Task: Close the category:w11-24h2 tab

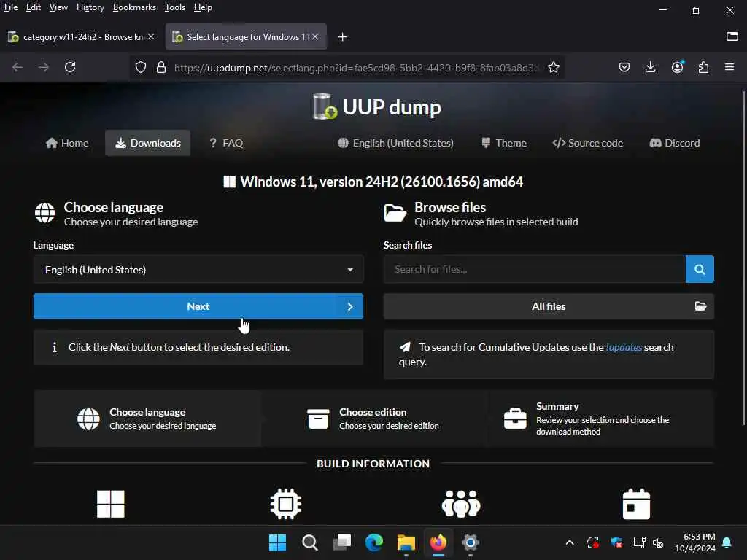Action: tap(151, 36)
